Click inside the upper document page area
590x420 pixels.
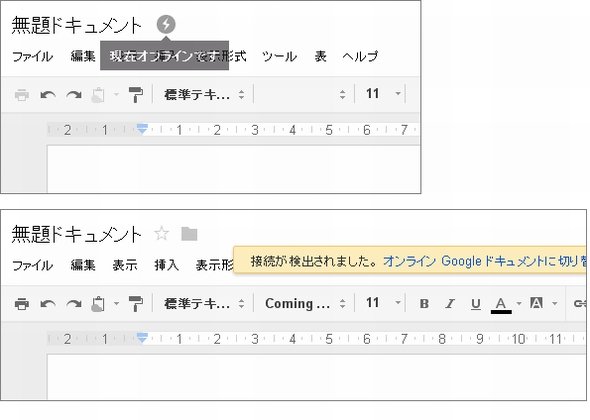(233, 169)
